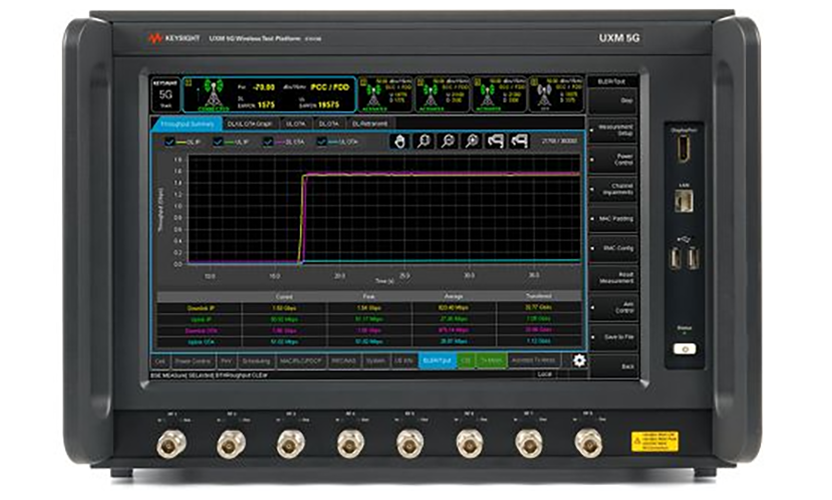
Task: Click the Peak column header
Action: click(369, 297)
